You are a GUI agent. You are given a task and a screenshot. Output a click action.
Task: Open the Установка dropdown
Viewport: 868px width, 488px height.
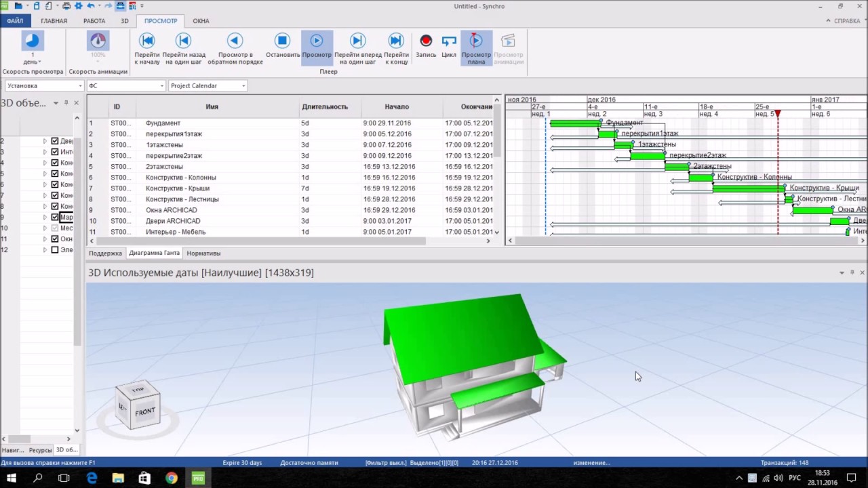pyautogui.click(x=44, y=86)
